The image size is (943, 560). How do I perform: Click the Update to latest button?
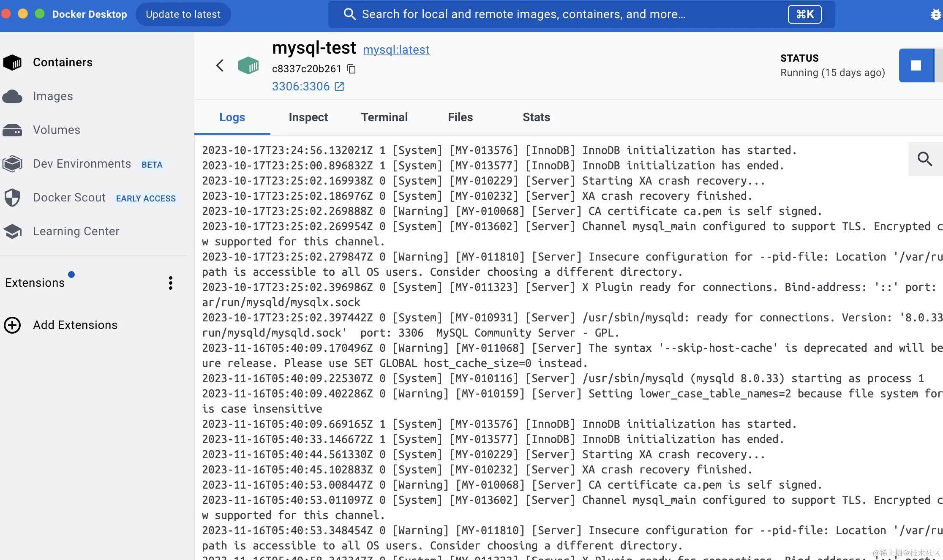[183, 14]
